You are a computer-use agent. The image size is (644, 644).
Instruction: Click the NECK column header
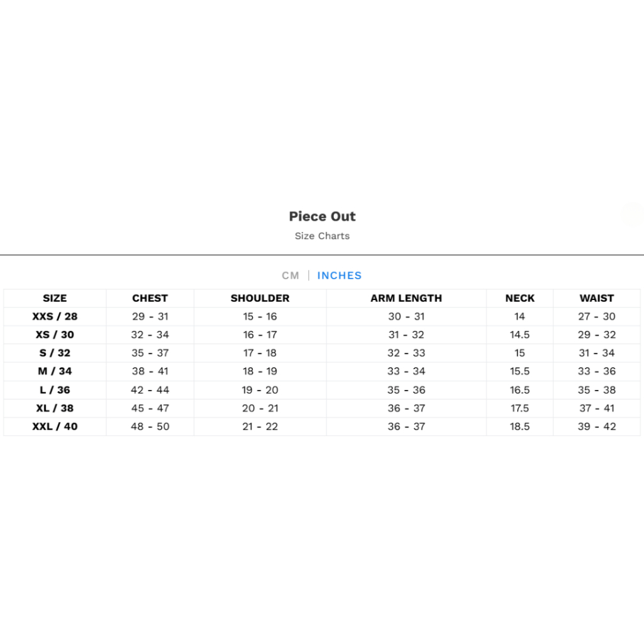520,298
